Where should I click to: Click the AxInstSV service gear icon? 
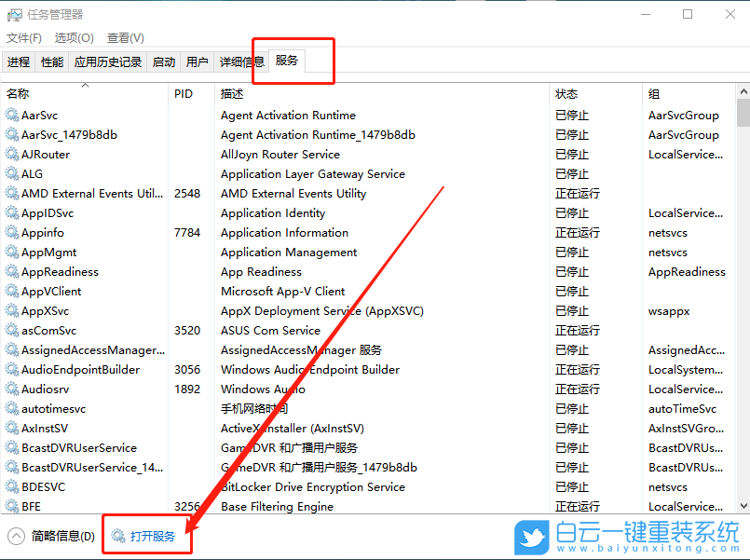click(x=13, y=428)
